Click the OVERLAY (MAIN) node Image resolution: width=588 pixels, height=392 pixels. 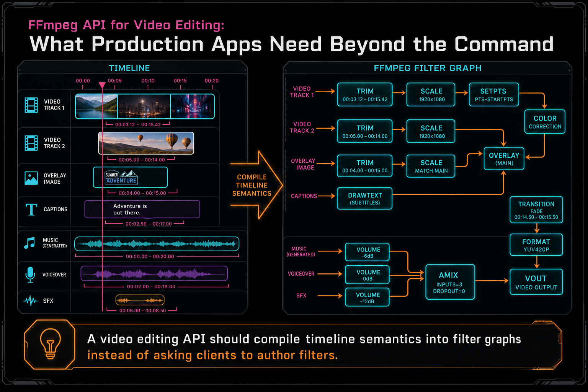(x=504, y=158)
